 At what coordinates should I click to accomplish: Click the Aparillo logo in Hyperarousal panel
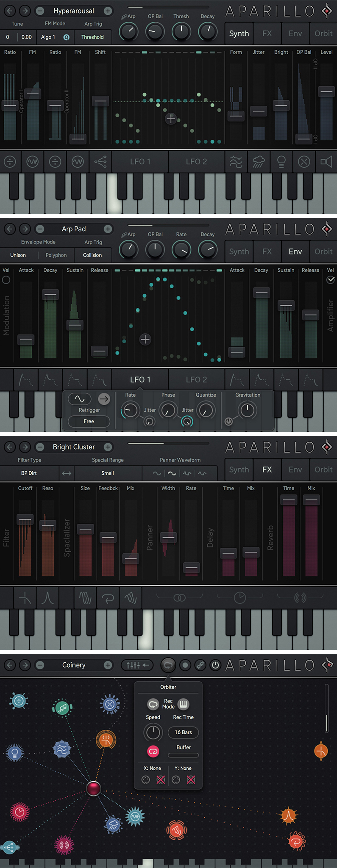[x=327, y=11]
